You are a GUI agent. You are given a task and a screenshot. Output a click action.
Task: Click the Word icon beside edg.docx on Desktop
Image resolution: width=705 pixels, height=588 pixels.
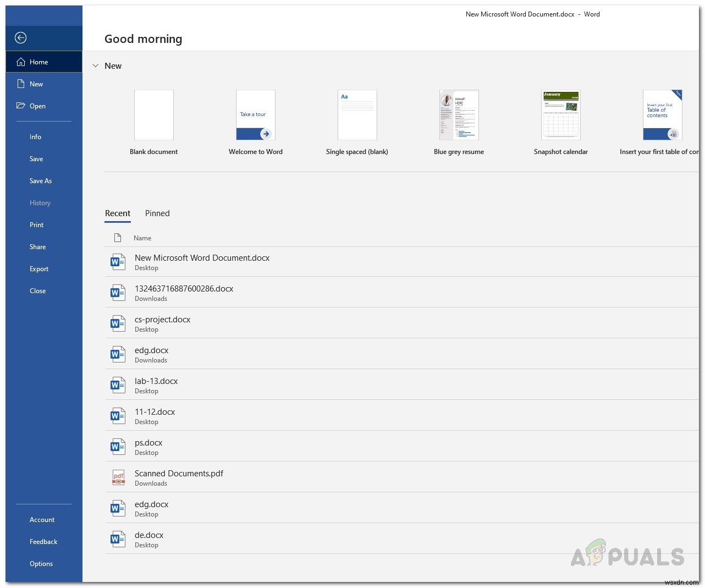[x=118, y=508]
